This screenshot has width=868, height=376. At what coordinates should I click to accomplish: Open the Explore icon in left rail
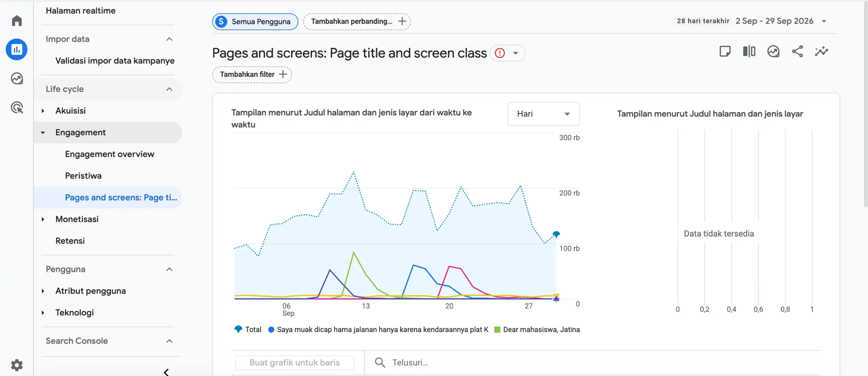[x=17, y=79]
